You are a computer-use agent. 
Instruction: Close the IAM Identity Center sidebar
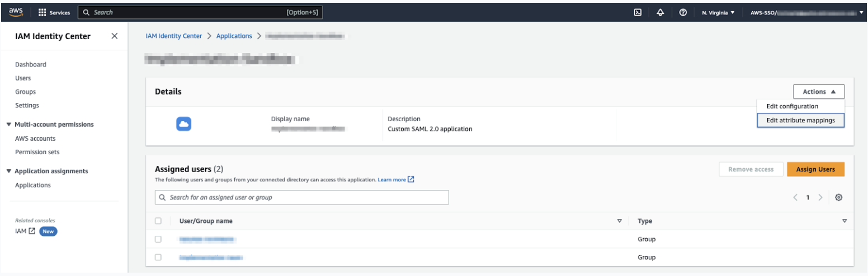pos(114,36)
